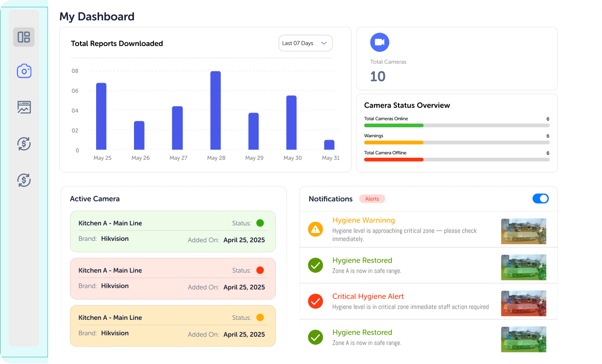This screenshot has width=602, height=364.
Task: Click the red status dot on second Kitchen A card
Action: [260, 270]
